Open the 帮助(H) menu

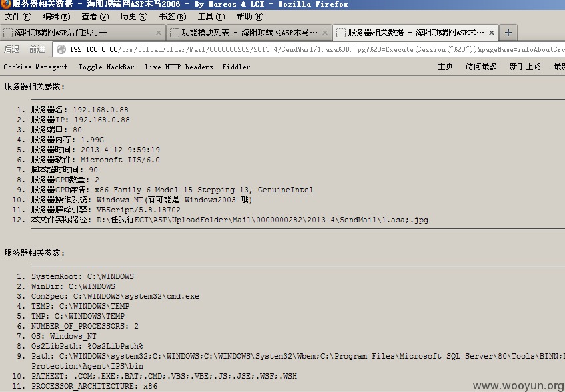(x=250, y=17)
